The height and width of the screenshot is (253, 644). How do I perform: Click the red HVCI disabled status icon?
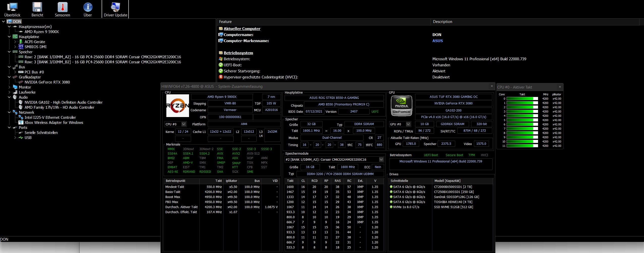click(x=221, y=77)
